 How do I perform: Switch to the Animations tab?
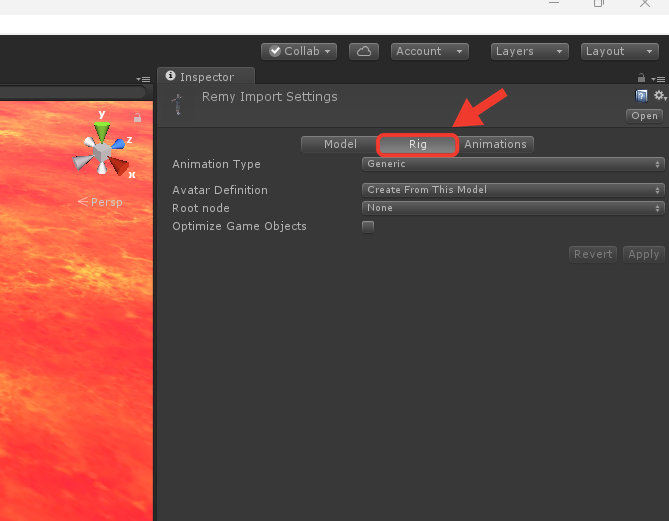tap(495, 144)
